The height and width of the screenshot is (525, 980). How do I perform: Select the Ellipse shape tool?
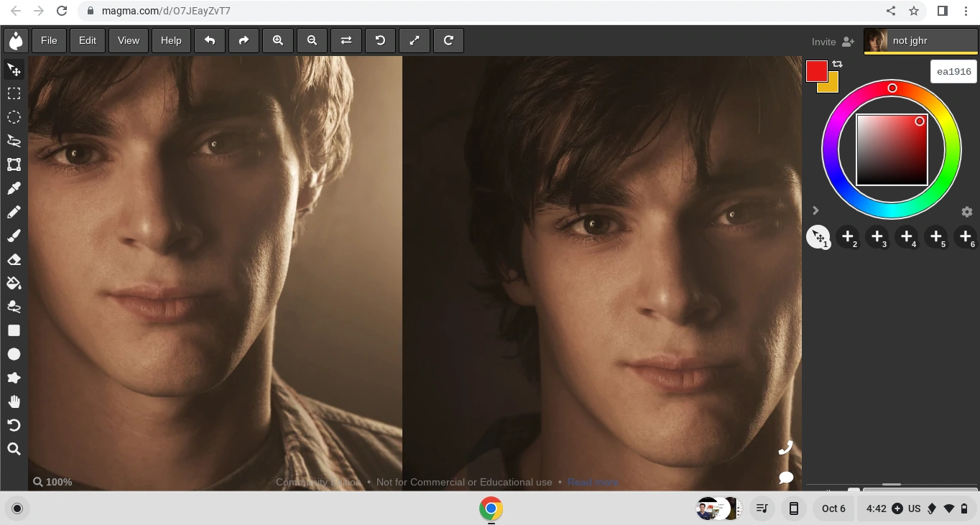pos(14,354)
